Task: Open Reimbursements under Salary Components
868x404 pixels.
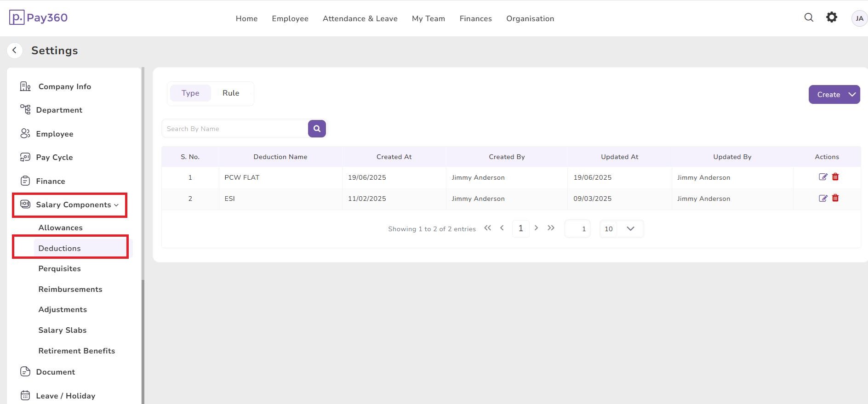Action: [70, 289]
